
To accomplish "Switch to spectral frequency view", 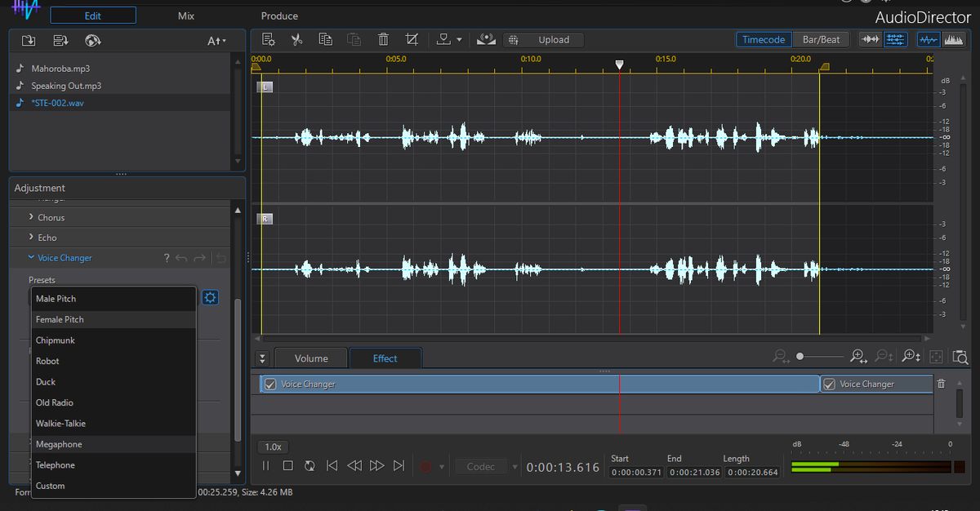I will click(954, 39).
